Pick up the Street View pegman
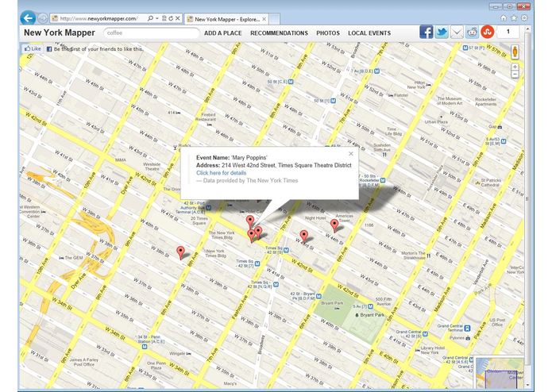Screen dimensions: 552x392 [x=515, y=52]
